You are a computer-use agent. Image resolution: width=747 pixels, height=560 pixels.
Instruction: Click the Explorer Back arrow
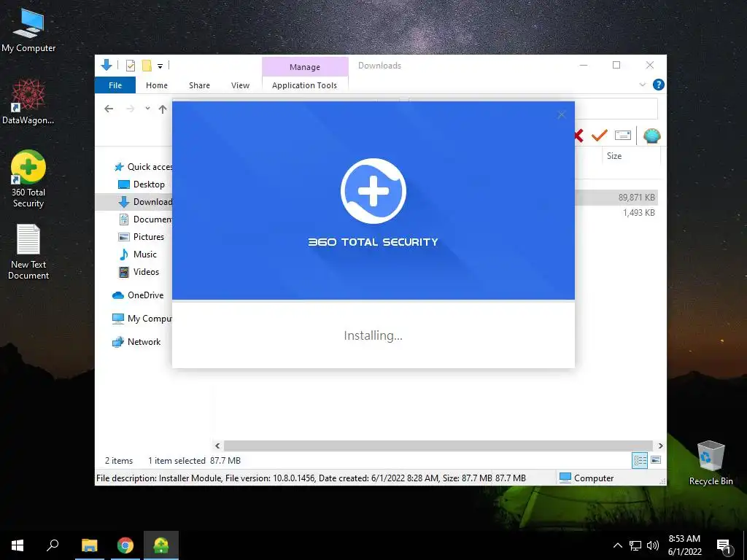pos(109,109)
